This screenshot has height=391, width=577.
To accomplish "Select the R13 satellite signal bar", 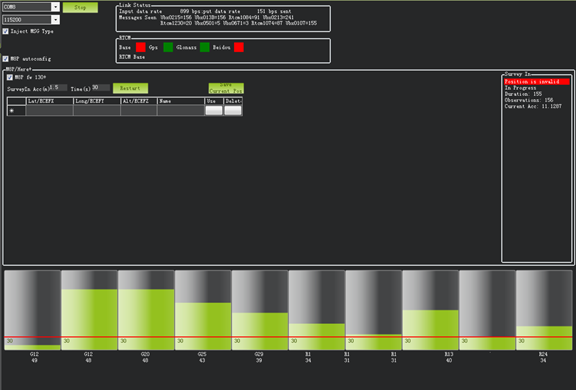I will [430, 310].
